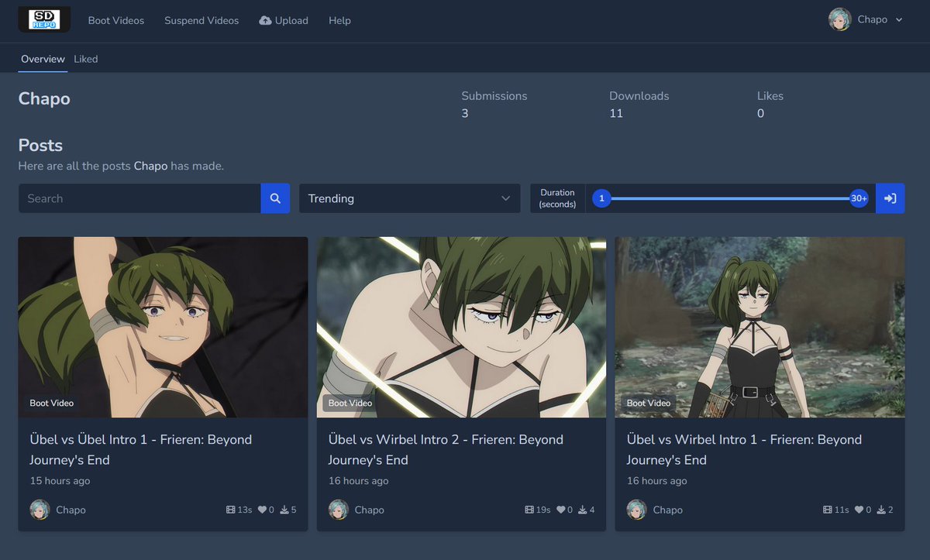Click the blue search magnifier button
Viewport: 930px width, 560px height.
coord(275,198)
